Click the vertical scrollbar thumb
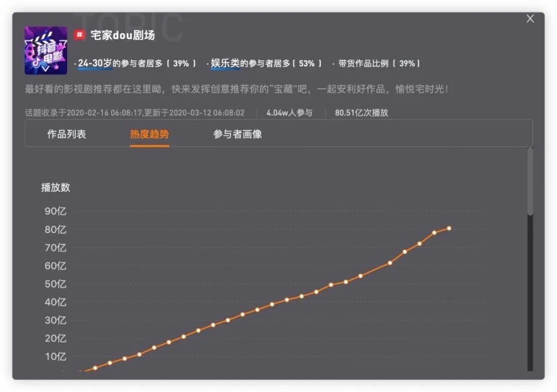 click(530, 182)
